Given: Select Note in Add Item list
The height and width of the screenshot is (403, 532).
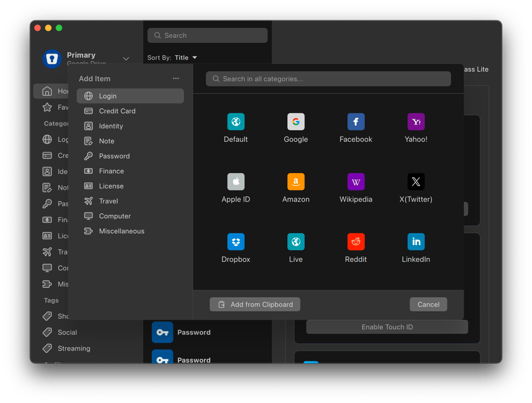Looking at the screenshot, I should (x=130, y=141).
